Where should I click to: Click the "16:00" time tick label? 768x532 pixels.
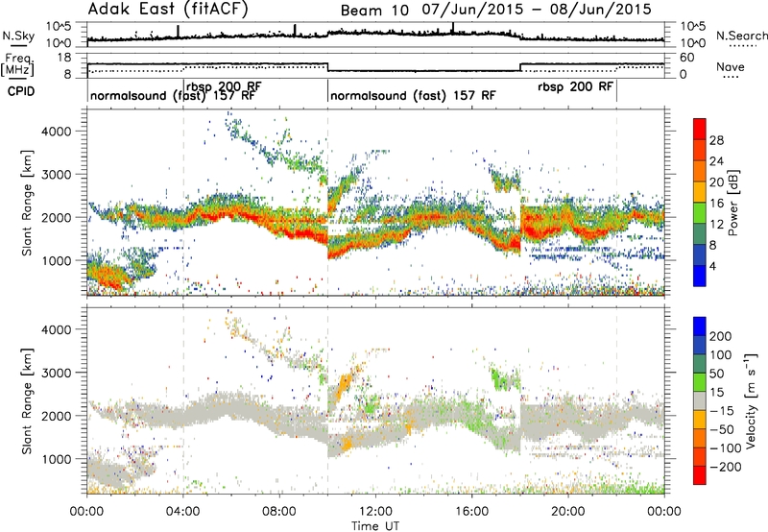point(471,512)
